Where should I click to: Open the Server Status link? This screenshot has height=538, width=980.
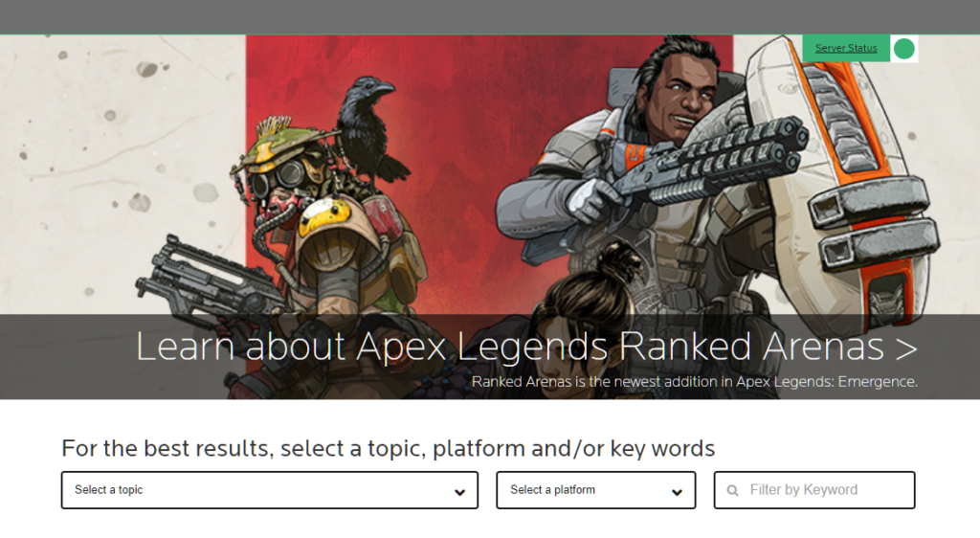point(846,48)
